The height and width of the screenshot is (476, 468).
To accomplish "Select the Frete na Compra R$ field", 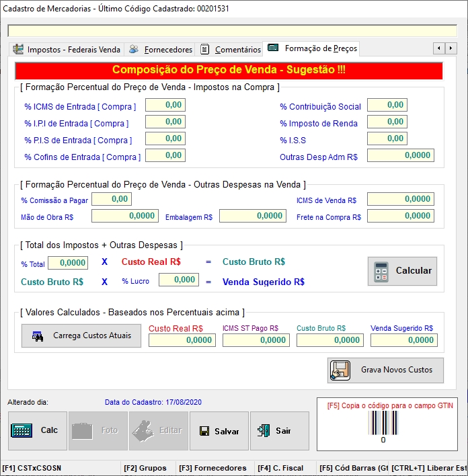I will pos(400,216).
